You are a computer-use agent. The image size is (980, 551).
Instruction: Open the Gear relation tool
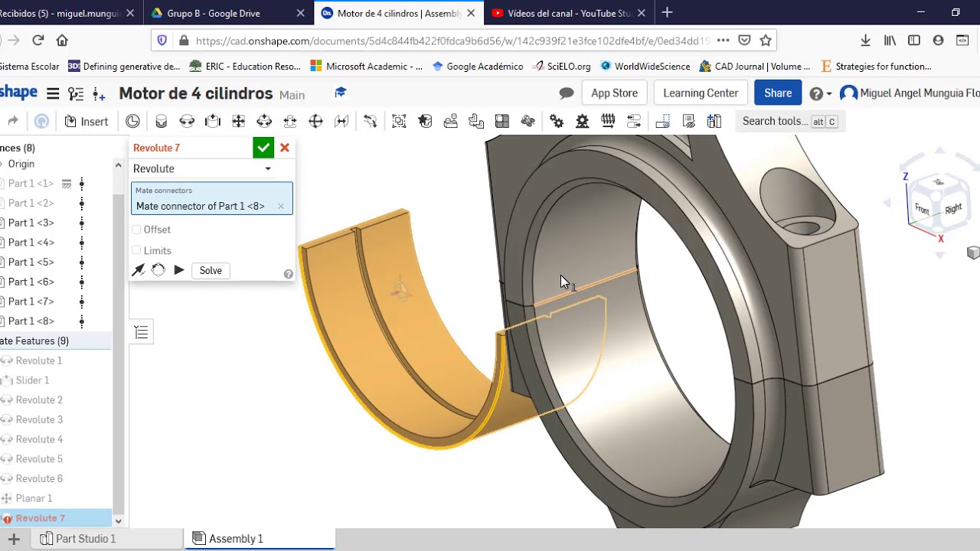click(557, 121)
